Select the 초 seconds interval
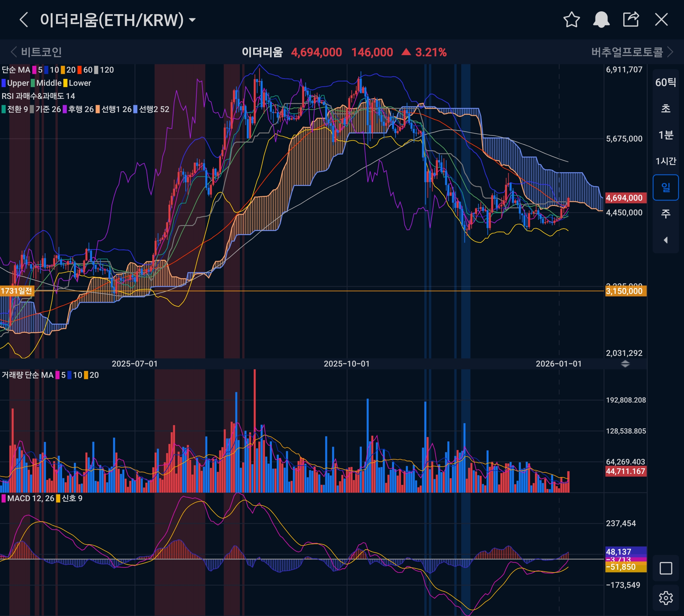684x616 pixels. [x=666, y=109]
